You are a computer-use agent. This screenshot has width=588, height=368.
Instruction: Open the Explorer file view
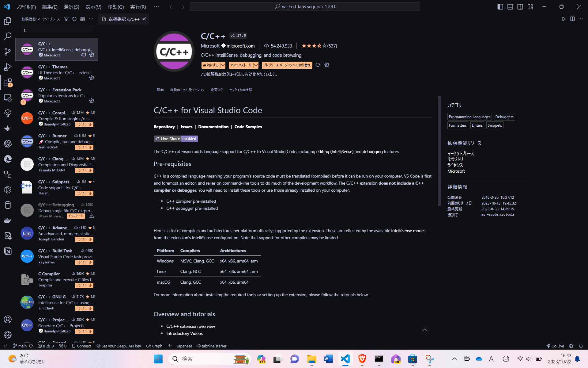coord(8,21)
